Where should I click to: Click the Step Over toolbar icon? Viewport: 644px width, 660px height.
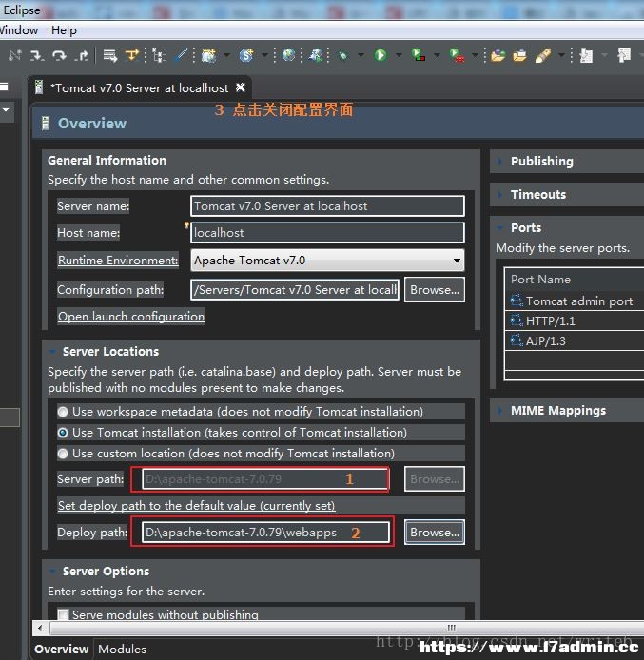pos(59,55)
